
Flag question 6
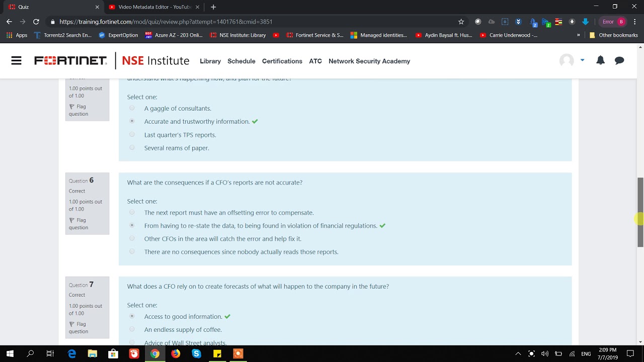click(78, 224)
